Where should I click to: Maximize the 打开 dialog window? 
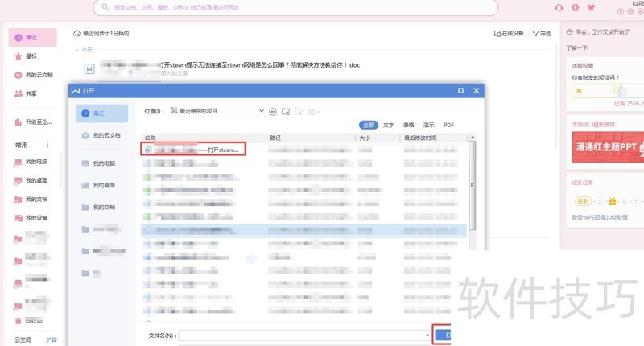460,91
